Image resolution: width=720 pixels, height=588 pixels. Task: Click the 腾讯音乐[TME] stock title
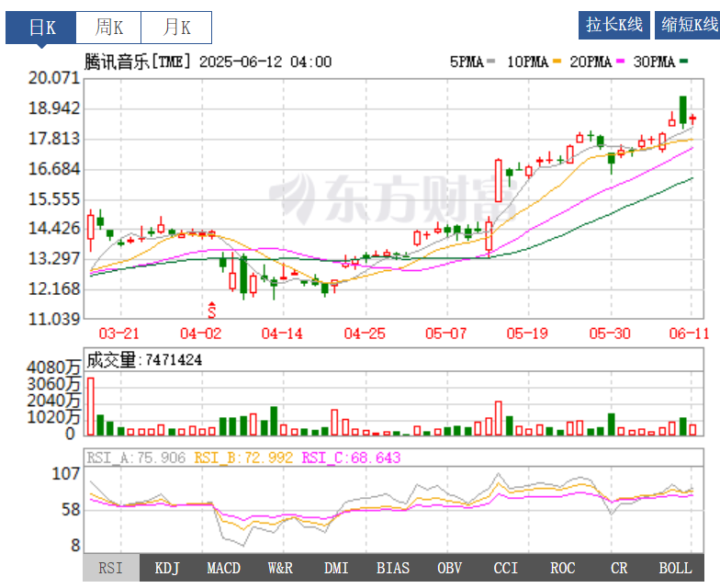click(138, 62)
